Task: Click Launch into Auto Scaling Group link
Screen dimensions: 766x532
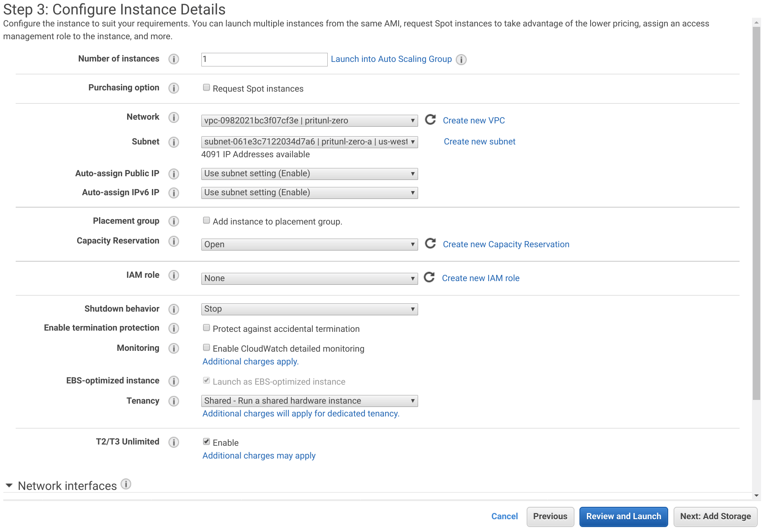Action: [x=391, y=59]
